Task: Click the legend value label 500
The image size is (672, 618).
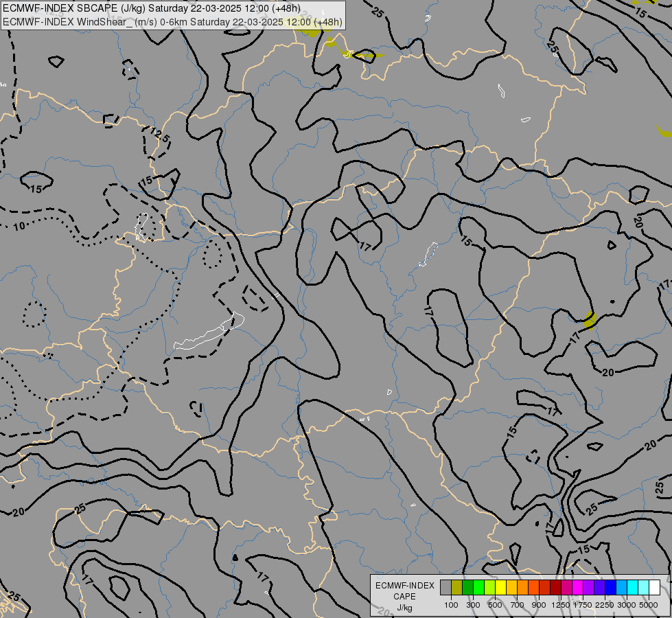Action: [x=495, y=605]
